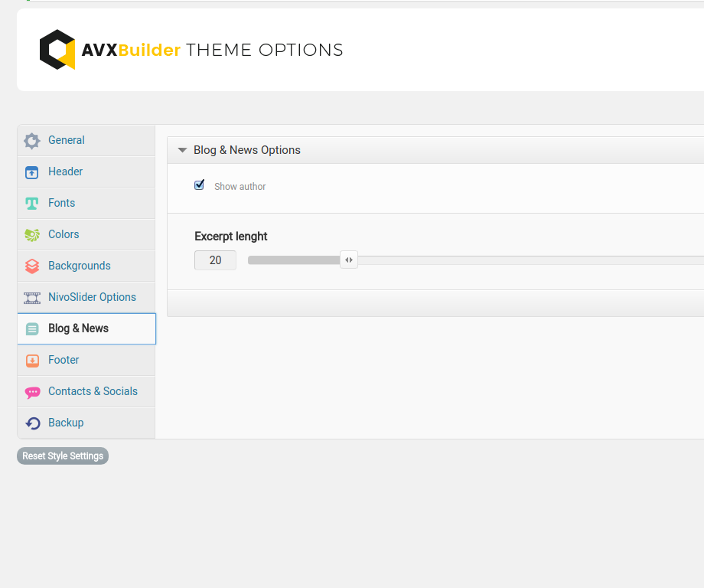Image resolution: width=704 pixels, height=588 pixels.
Task: Click the General gear icon
Action: [x=31, y=141]
